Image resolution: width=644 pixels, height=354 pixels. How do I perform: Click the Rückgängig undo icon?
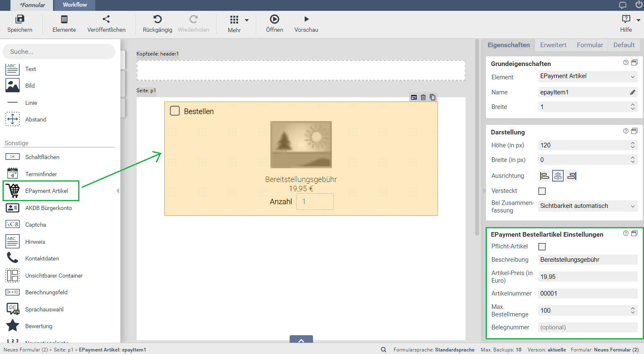coord(157,19)
